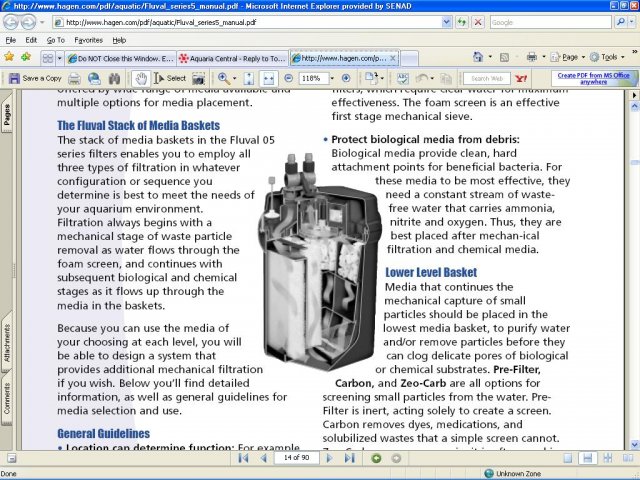Expand the search provider dropdown arrow
This screenshot has height=480, width=640.
633,22
